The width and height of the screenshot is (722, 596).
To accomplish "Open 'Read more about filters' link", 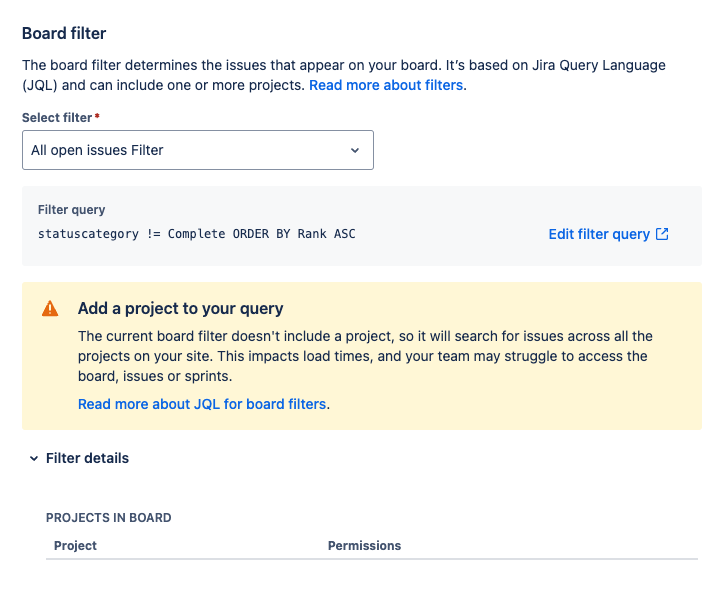I will 386,85.
